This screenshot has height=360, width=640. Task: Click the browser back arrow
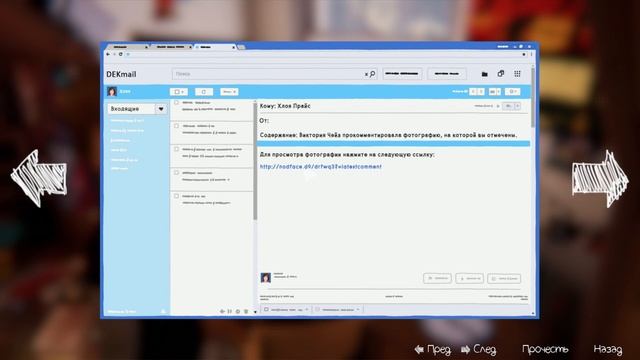(x=108, y=54)
